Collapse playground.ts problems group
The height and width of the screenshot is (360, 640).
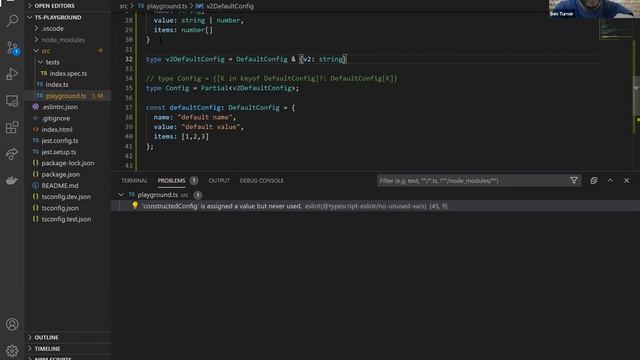[121, 195]
